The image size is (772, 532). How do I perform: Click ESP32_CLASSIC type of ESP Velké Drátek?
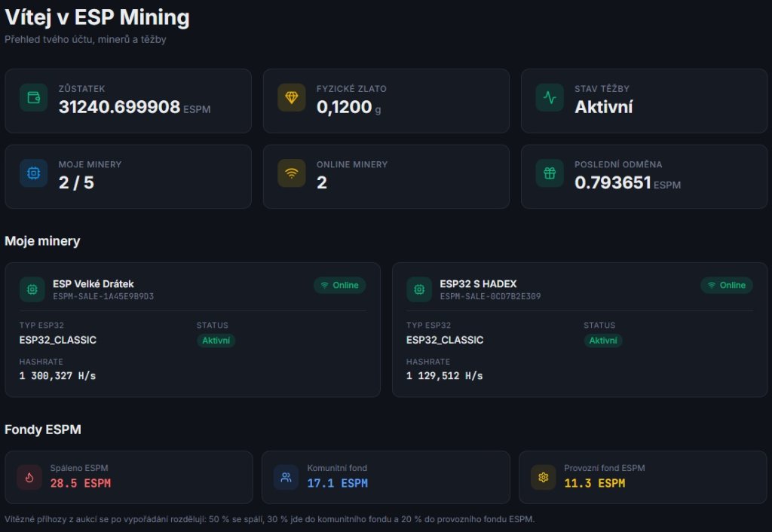click(x=58, y=340)
